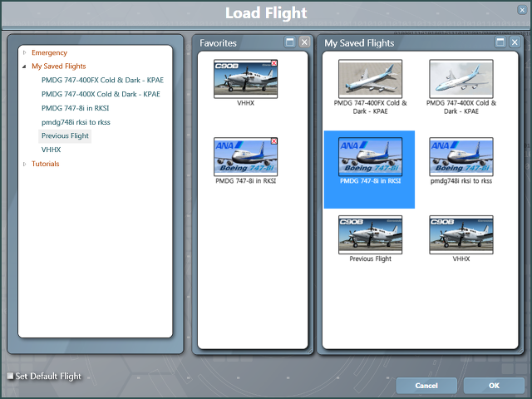The height and width of the screenshot is (399, 532).
Task: Select PMDG 747-8i in RKSI in tree
Action: pyautogui.click(x=76, y=108)
